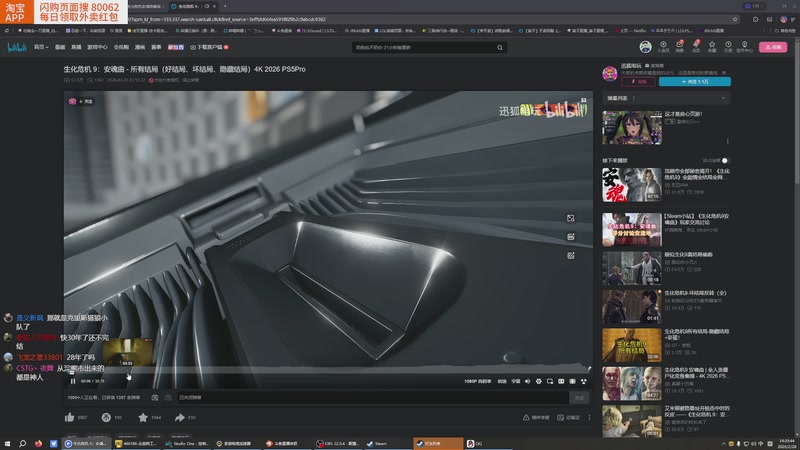The height and width of the screenshot is (450, 800).
Task: Give a coin to the video
Action: (x=106, y=417)
